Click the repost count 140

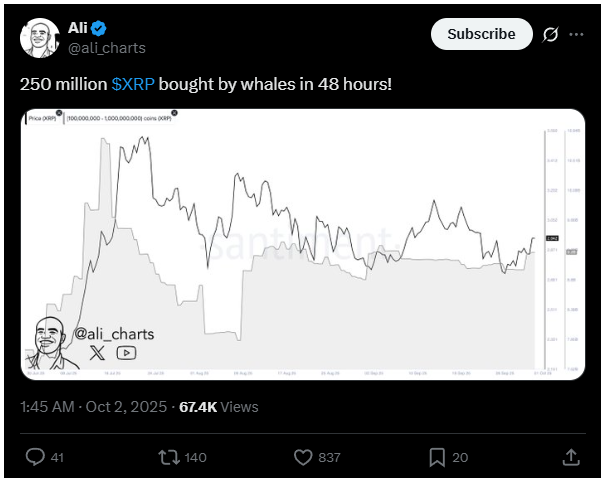pyautogui.click(x=196, y=457)
